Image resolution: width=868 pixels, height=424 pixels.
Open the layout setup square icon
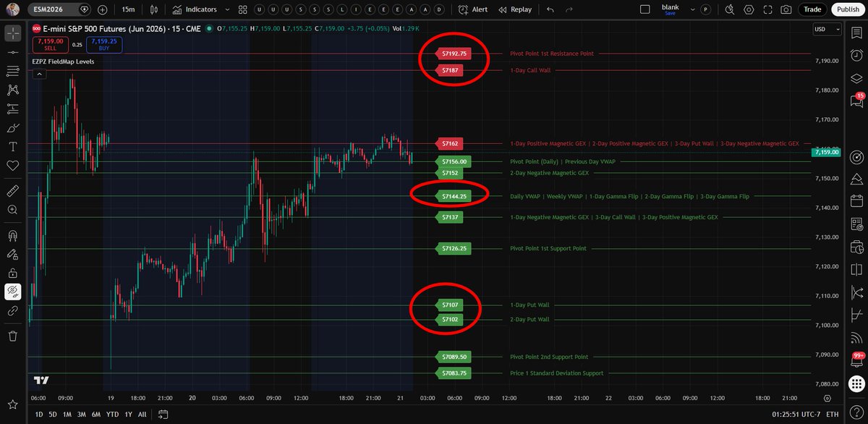[646, 9]
